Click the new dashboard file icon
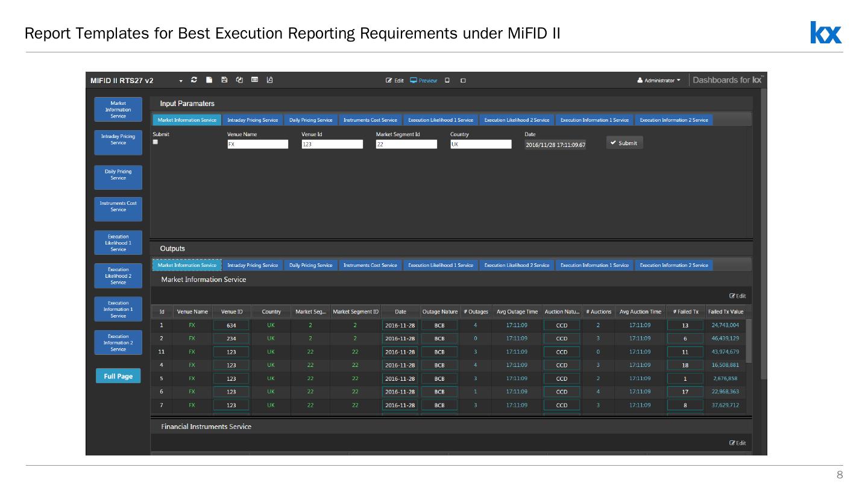 [x=209, y=80]
